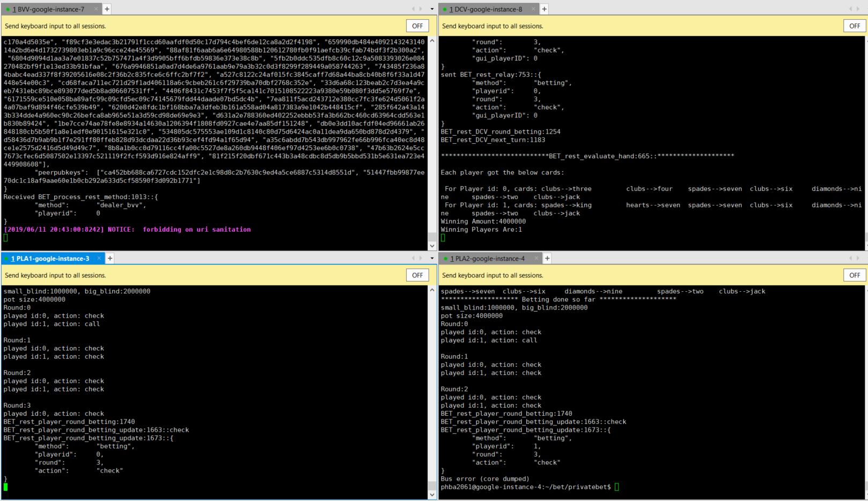
Task: Close the PLA2-google-instance-4 tab
Action: coord(536,259)
